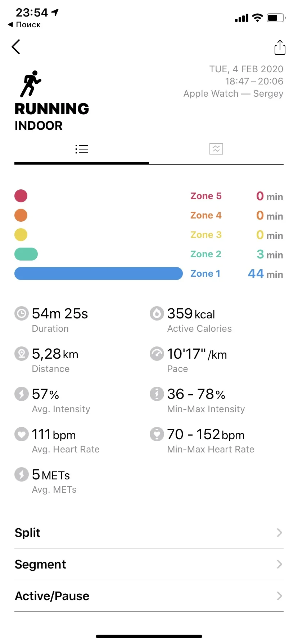Tap the Min-Max Heart Rate icon
The height and width of the screenshot is (644, 298).
point(157,434)
